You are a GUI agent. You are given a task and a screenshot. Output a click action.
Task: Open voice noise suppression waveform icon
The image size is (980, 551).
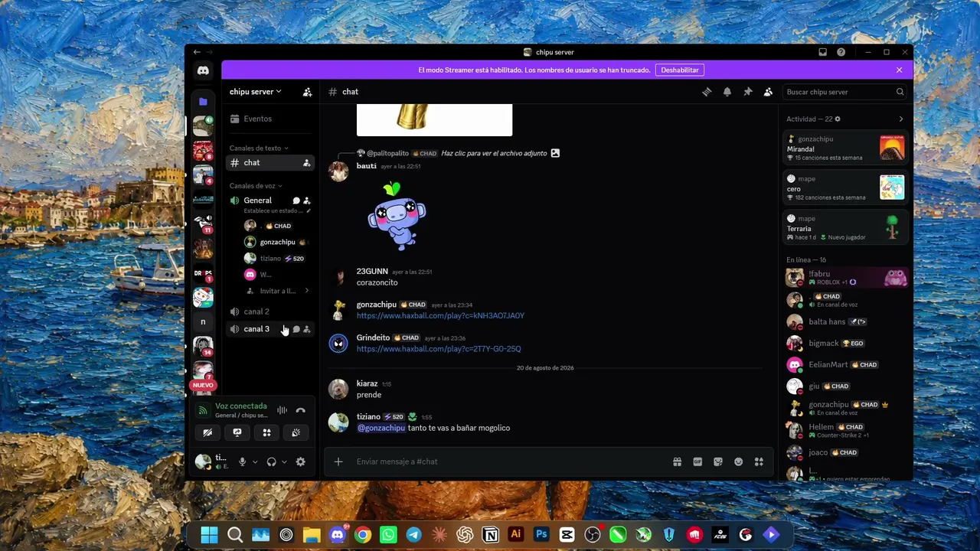[282, 411]
